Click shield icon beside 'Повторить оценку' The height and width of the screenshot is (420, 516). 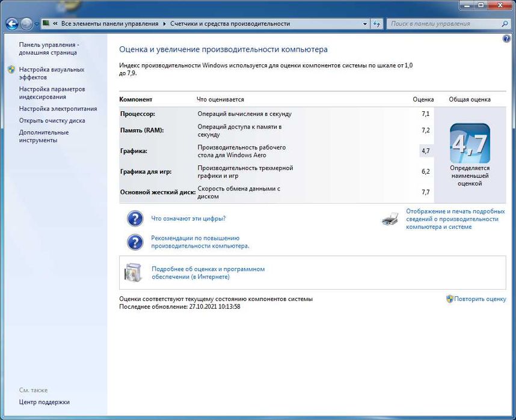[x=449, y=299]
